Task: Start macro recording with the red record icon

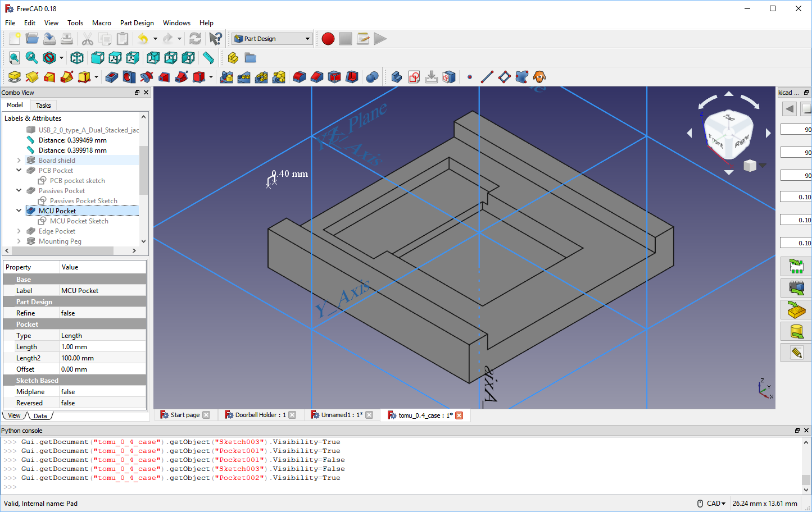Action: (328, 38)
